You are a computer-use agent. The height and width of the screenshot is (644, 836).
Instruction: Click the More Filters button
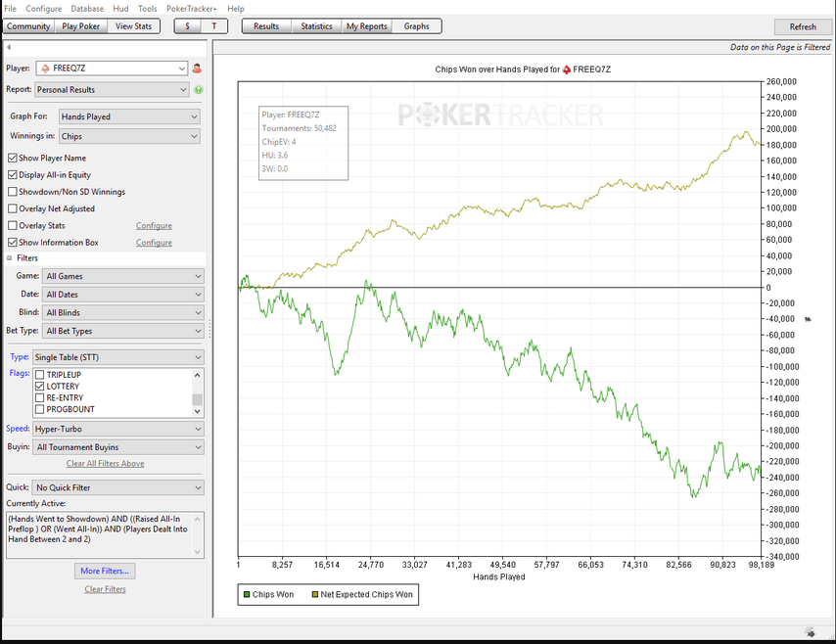click(105, 571)
